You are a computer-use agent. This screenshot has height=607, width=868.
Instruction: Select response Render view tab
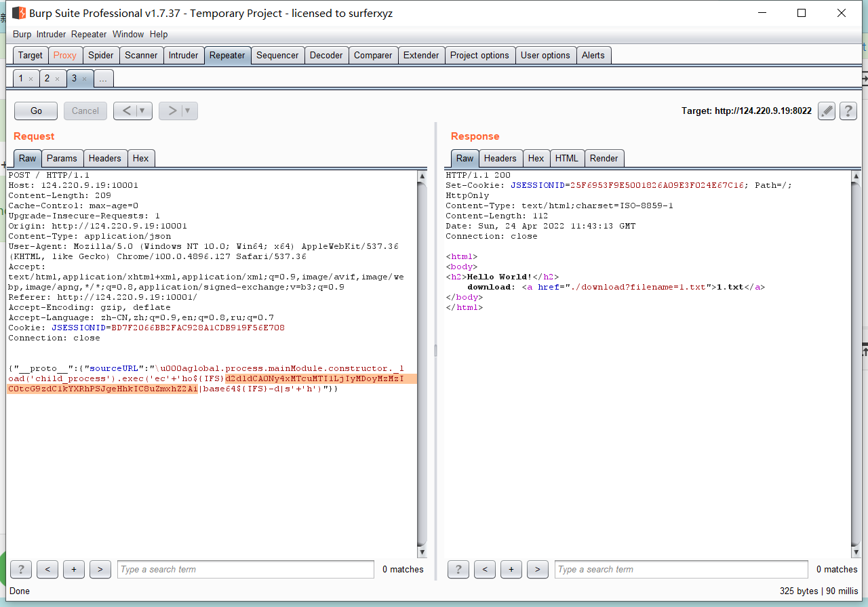604,158
